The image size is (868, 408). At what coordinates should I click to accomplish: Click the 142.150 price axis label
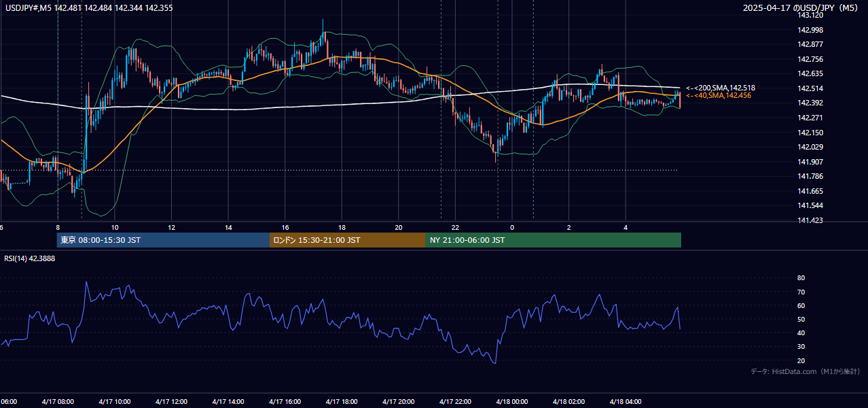[810, 133]
